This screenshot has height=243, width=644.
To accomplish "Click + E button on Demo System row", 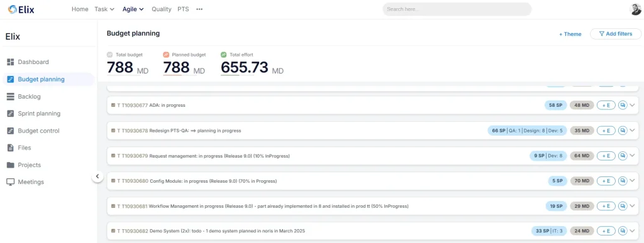I will point(606,231).
